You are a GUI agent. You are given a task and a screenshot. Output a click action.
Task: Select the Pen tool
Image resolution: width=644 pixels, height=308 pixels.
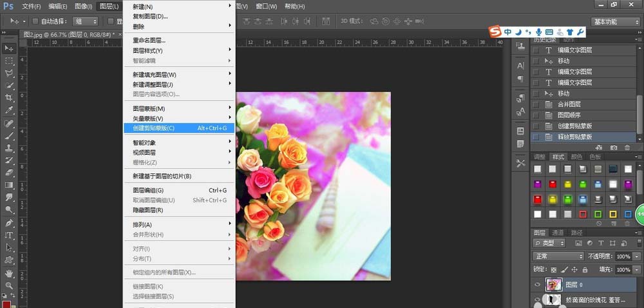tap(9, 223)
